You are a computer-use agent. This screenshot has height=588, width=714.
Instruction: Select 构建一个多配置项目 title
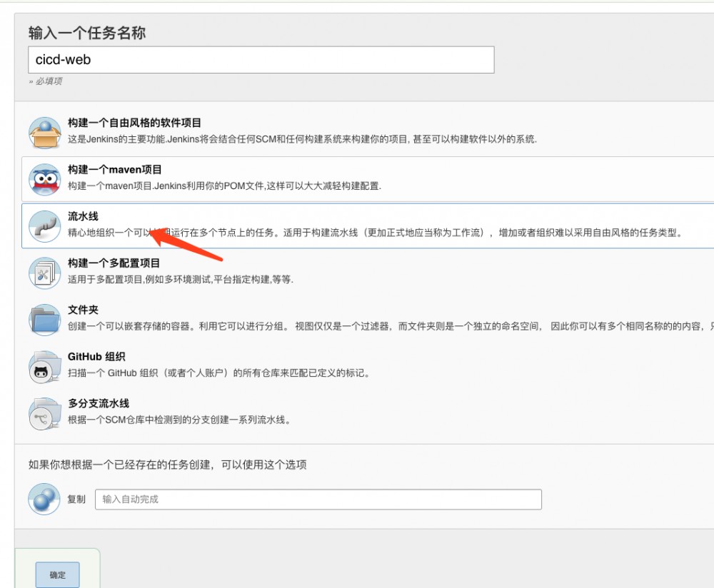[114, 263]
